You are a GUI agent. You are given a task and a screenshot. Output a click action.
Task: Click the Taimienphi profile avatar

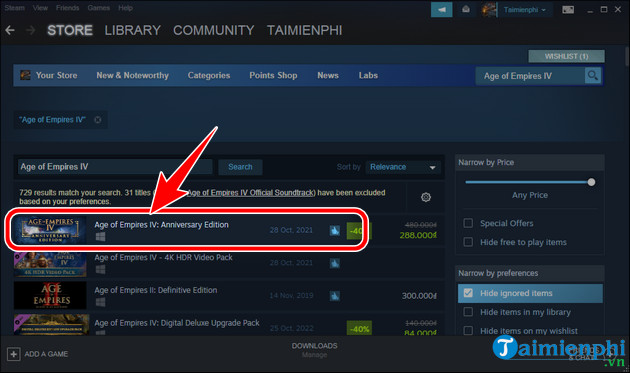click(x=489, y=10)
